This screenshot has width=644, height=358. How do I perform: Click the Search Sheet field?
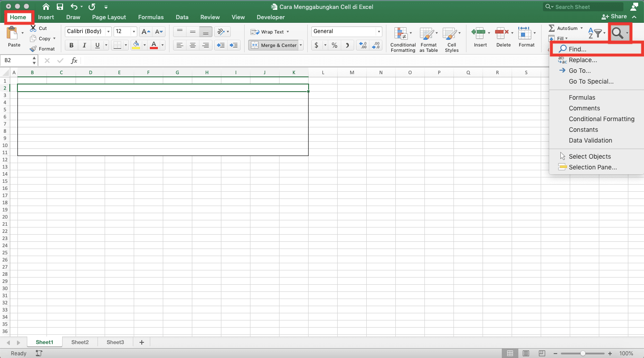[583, 7]
